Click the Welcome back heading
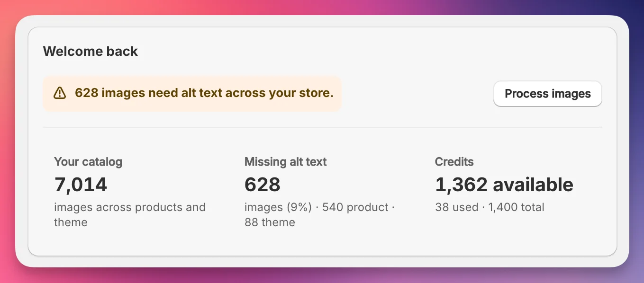The width and height of the screenshot is (644, 283). 90,51
